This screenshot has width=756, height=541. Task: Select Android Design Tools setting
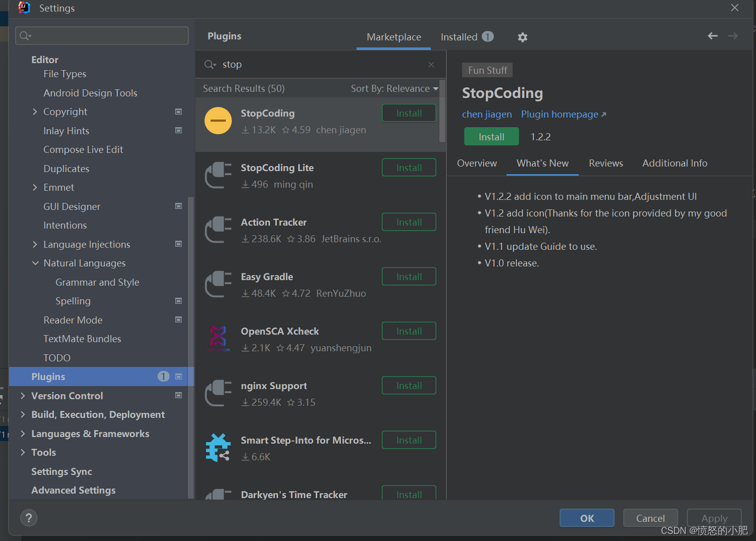coord(90,93)
